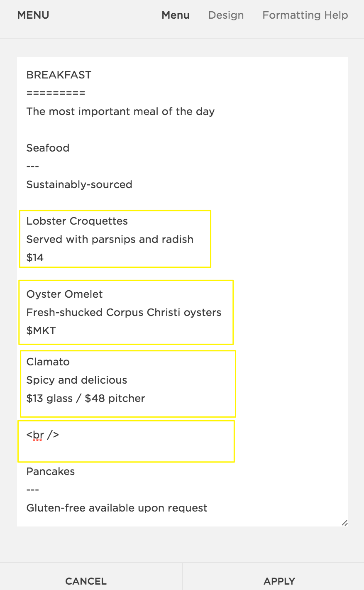Viewport: 364px width, 590px height.
Task: Click the Oyster Omelet title line
Action: tap(65, 294)
